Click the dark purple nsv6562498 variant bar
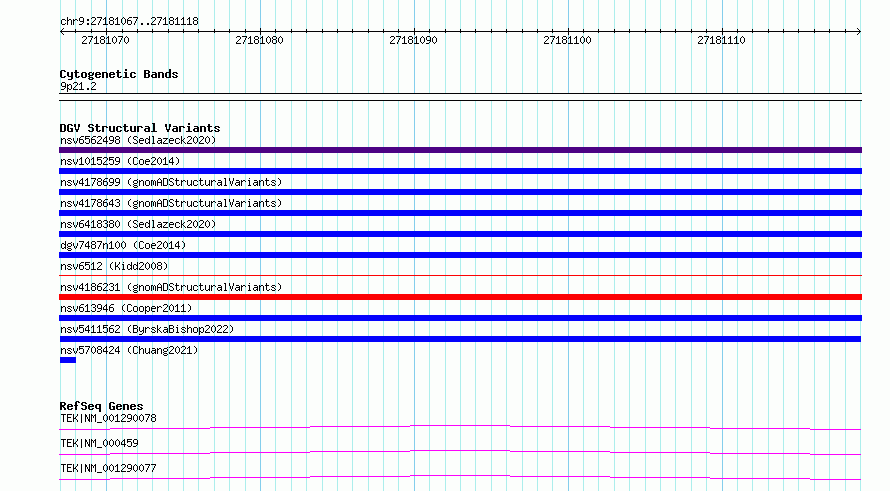The width and height of the screenshot is (890, 491). pyautogui.click(x=460, y=150)
